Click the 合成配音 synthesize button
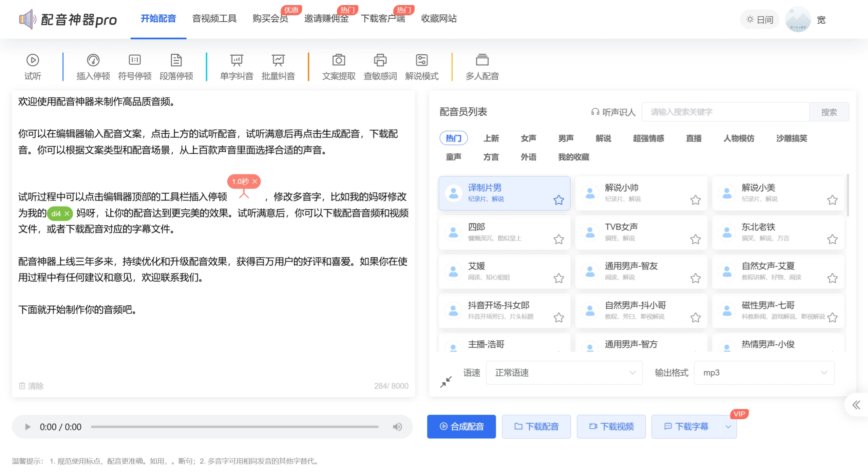 461,427
